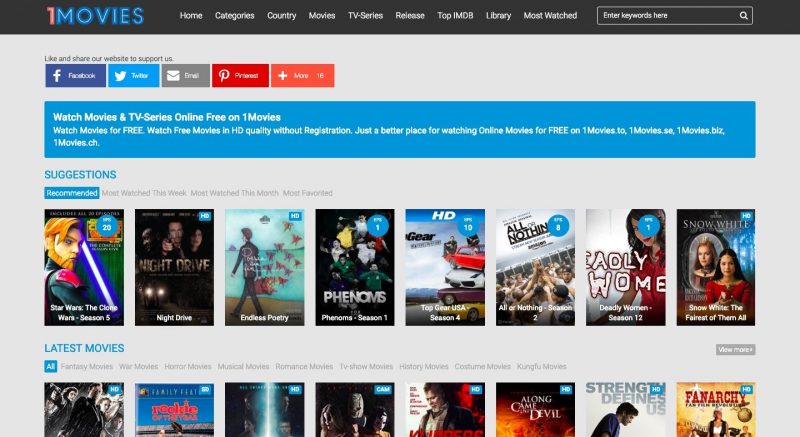Open the Categories menu
800x437 pixels.
click(x=234, y=16)
